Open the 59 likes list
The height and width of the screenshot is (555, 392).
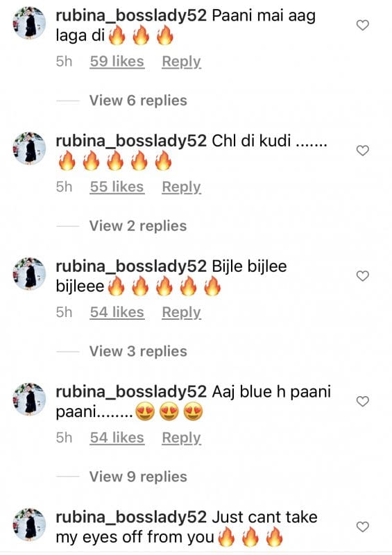pyautogui.click(x=117, y=62)
